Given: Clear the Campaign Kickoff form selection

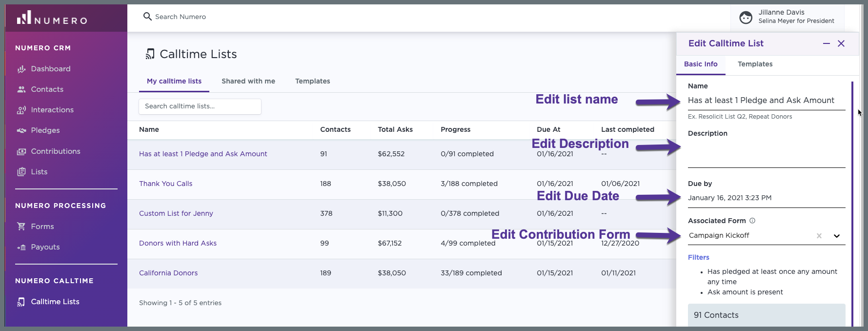Looking at the screenshot, I should pos(819,236).
